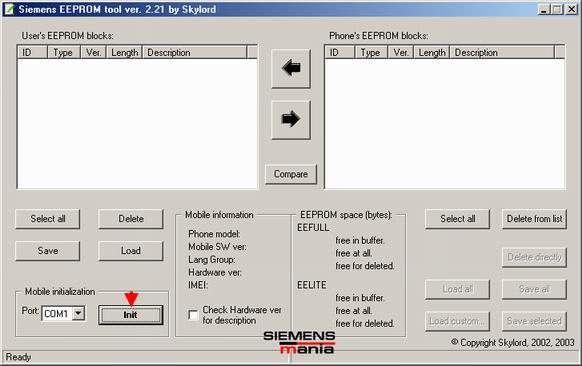Click the Save button
The image size is (582, 366).
[x=48, y=251]
